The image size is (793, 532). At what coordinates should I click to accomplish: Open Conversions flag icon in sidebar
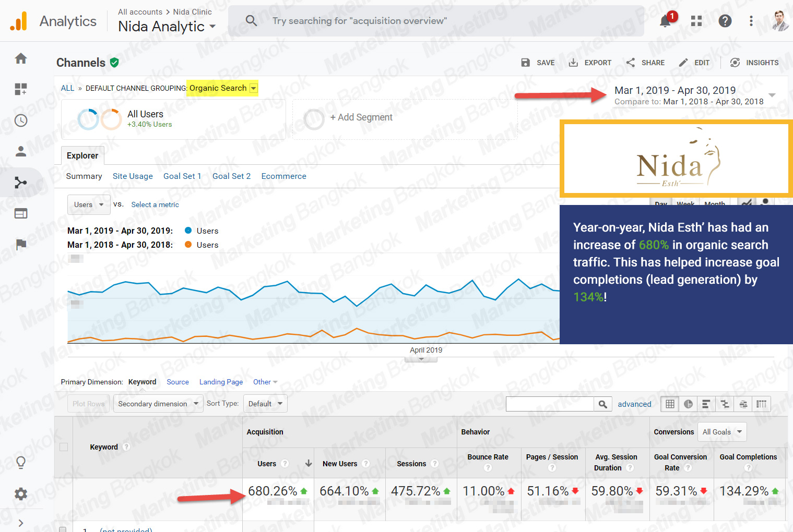coord(21,244)
